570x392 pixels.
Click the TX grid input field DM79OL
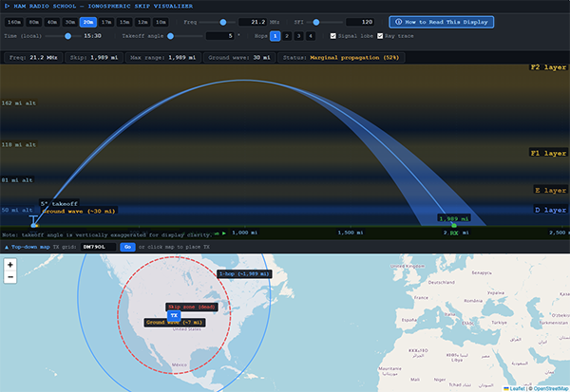pos(98,247)
